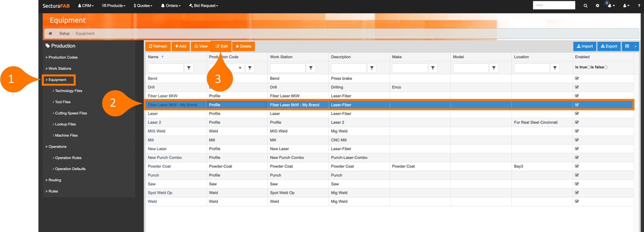The width and height of the screenshot is (644, 232).
Task: Click the Make column filter funnel icon
Action: (433, 68)
